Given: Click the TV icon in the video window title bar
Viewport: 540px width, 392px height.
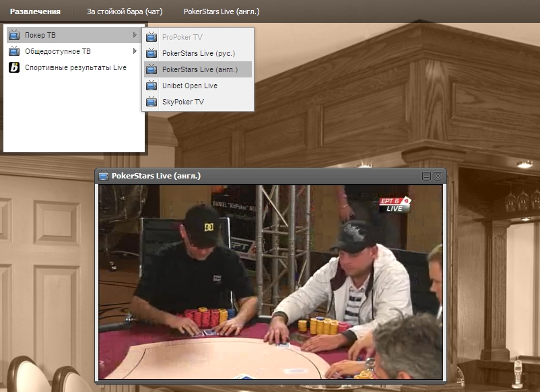Looking at the screenshot, I should pos(104,176).
